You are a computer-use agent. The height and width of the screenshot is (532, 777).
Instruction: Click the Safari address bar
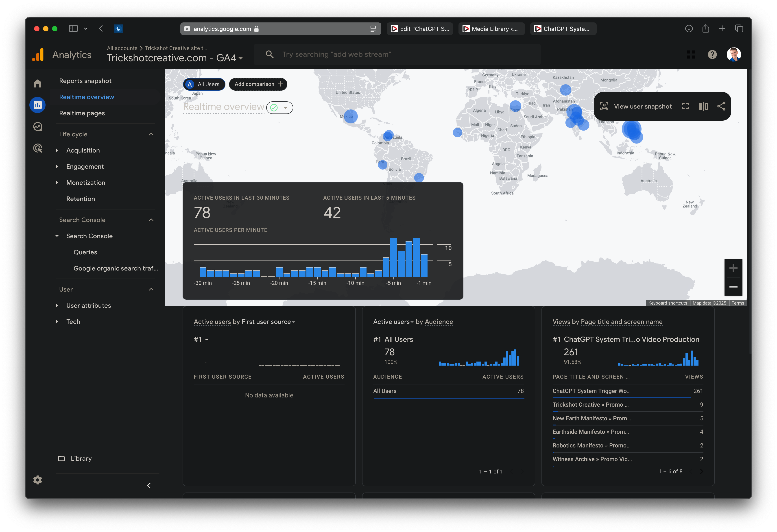[281, 29]
